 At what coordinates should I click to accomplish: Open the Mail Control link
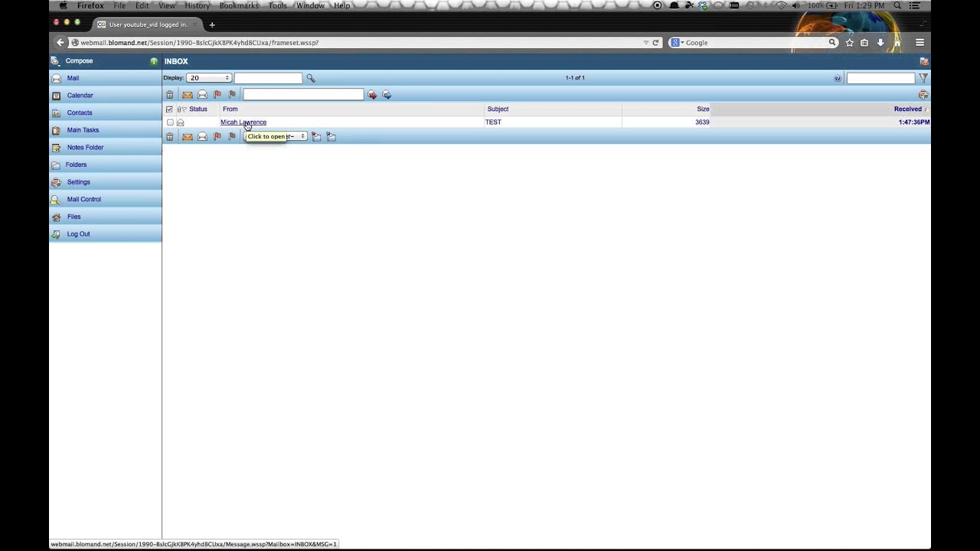84,200
